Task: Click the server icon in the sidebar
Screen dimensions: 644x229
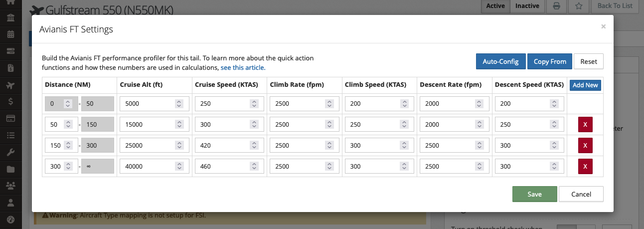Action: 10,51
